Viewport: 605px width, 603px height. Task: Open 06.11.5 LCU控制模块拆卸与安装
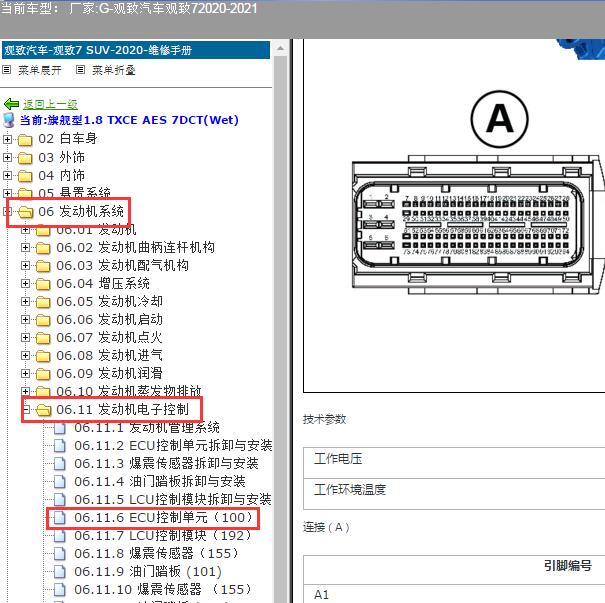click(172, 500)
